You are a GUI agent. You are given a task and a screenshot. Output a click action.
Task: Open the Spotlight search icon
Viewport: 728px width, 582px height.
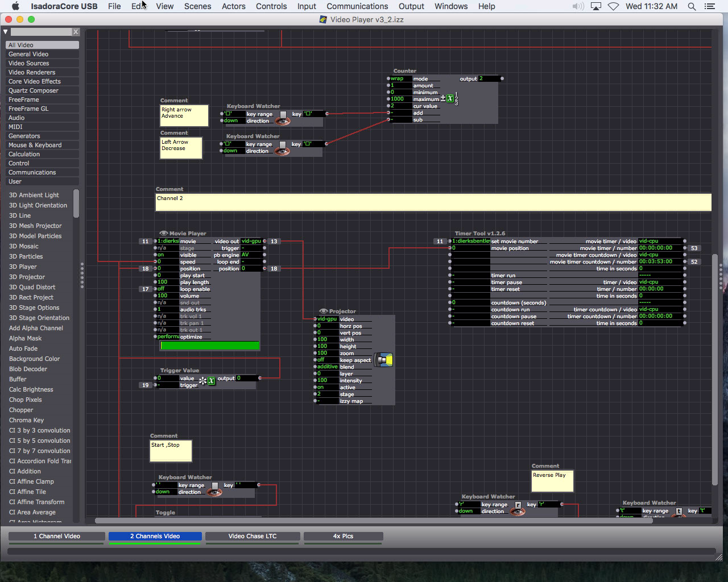coord(692,6)
